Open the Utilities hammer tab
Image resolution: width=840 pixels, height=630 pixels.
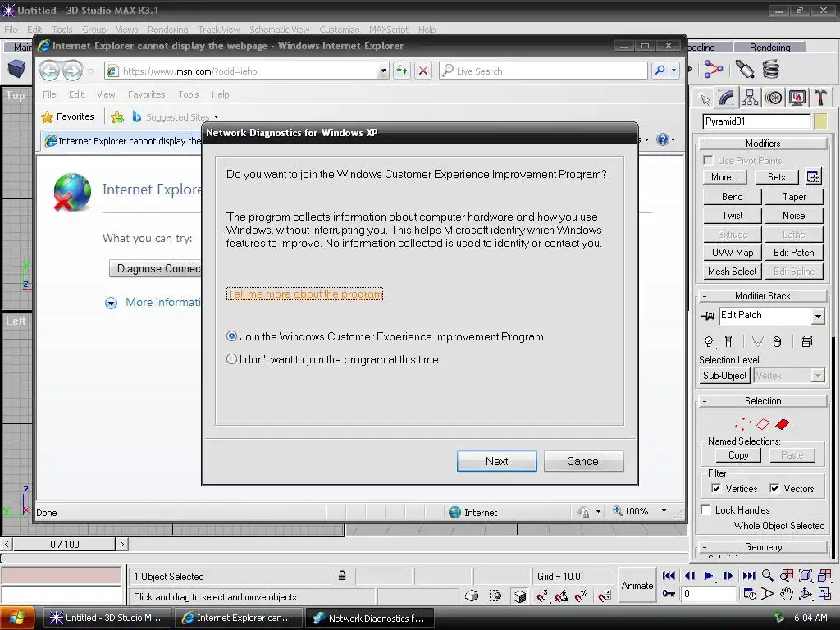coord(820,98)
